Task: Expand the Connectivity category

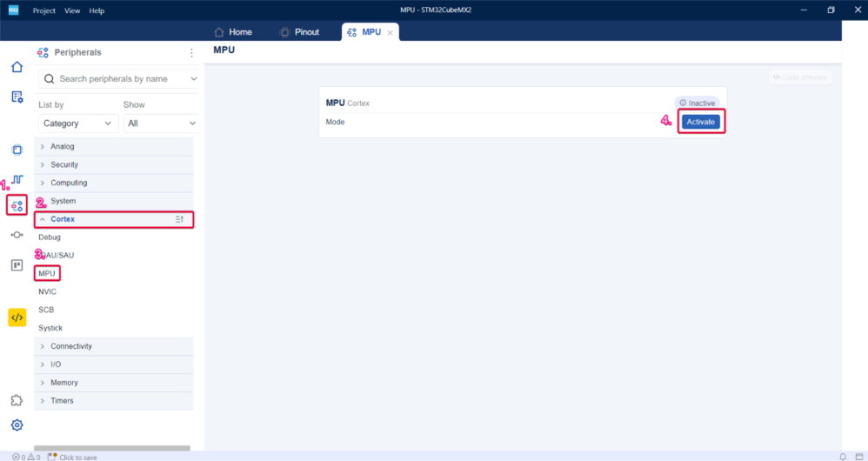Action: pos(114,346)
